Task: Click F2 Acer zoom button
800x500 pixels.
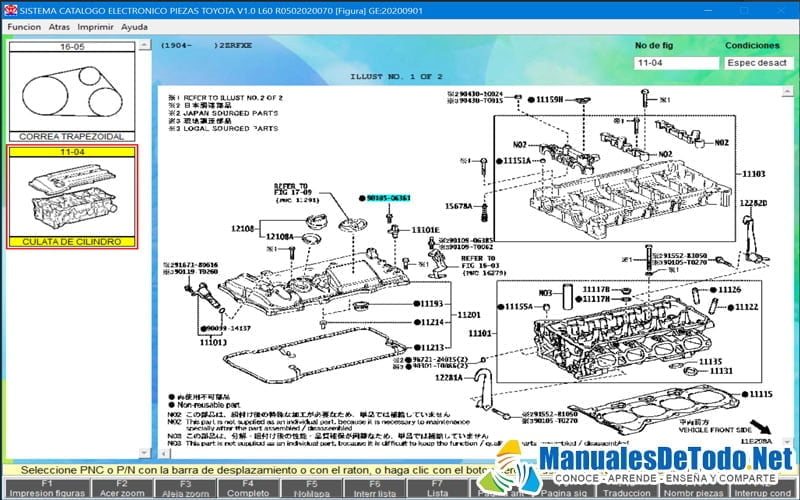Action: (x=121, y=489)
